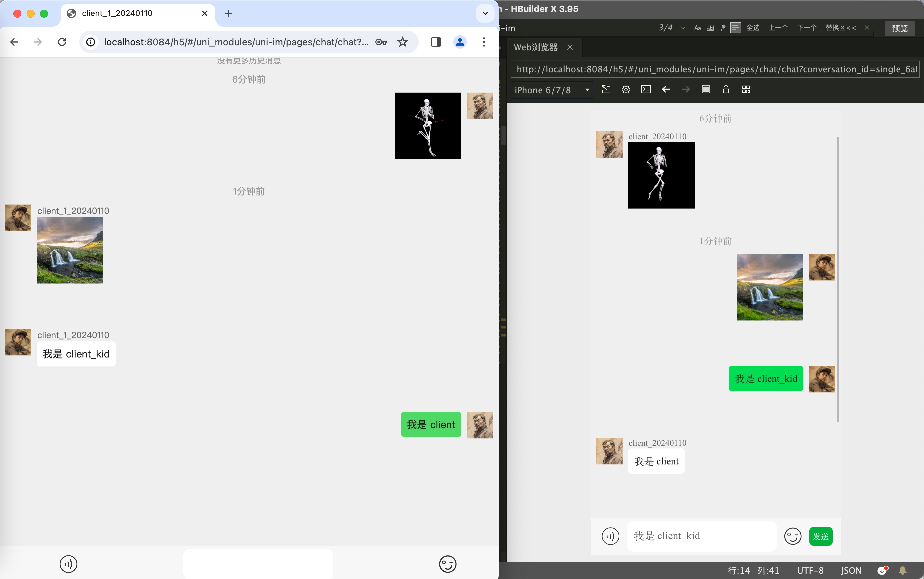The height and width of the screenshot is (579, 924).
Task: Show QR code icon in HBuilder browser toolbar
Action: click(745, 90)
